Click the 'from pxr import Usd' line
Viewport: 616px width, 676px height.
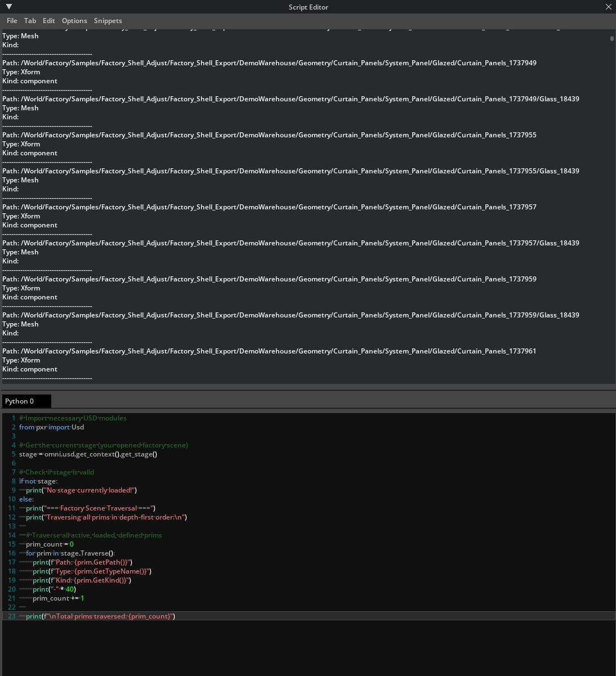(x=51, y=427)
